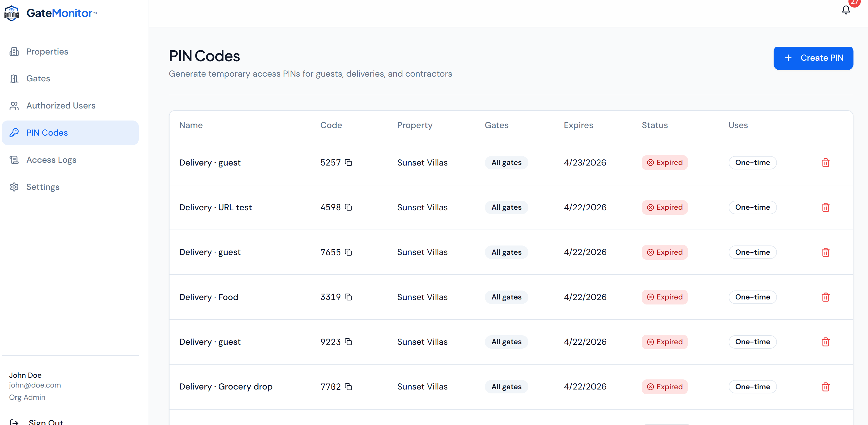Click the Gates column header
This screenshot has width=868, height=425.
(496, 125)
